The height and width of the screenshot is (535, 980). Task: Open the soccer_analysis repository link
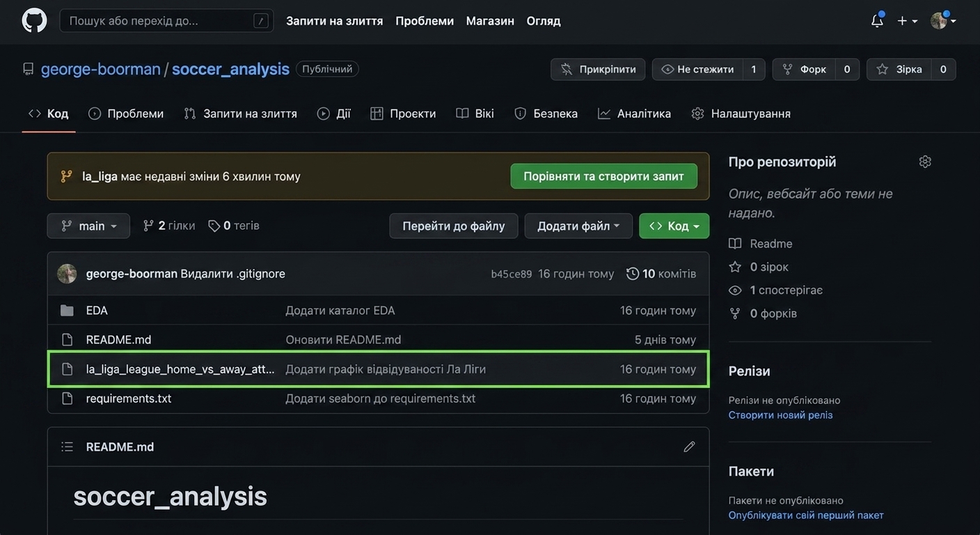coord(230,69)
